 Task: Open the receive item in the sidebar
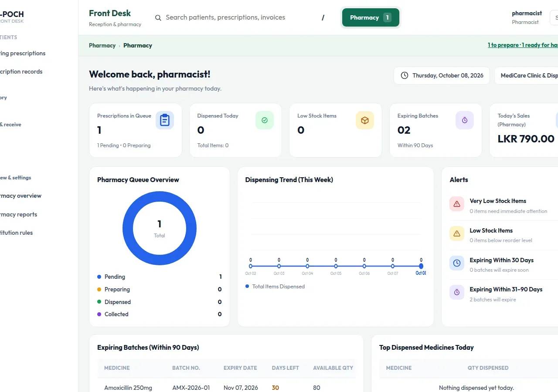tap(11, 125)
